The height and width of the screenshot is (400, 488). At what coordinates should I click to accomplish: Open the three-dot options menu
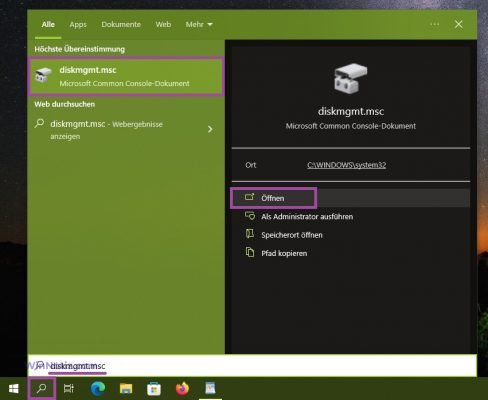[x=434, y=24]
